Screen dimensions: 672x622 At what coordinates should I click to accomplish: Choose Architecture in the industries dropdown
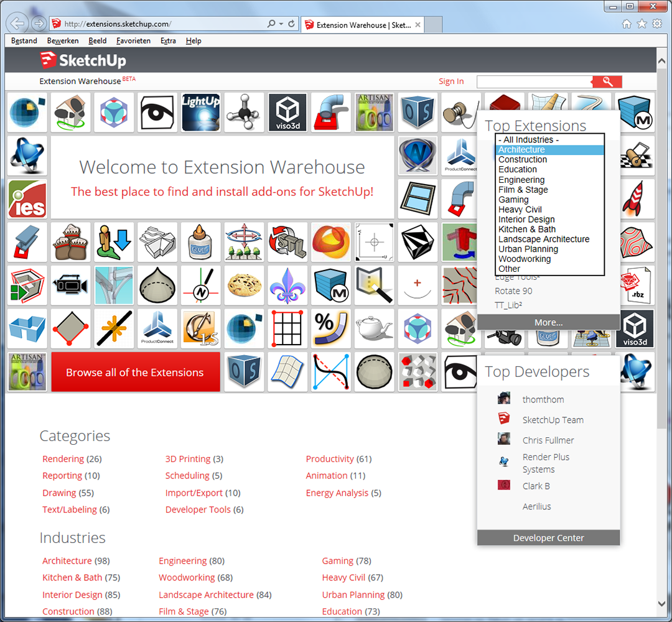pos(549,149)
